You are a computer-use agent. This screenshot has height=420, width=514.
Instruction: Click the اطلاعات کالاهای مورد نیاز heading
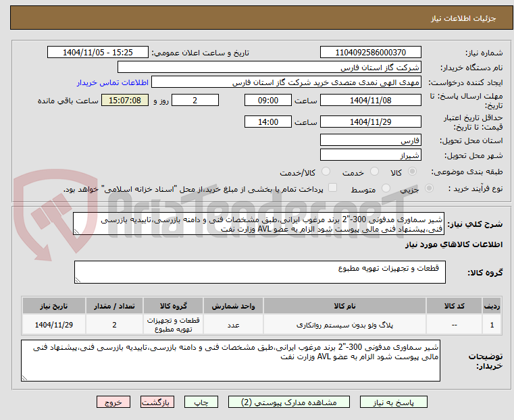click(x=454, y=244)
